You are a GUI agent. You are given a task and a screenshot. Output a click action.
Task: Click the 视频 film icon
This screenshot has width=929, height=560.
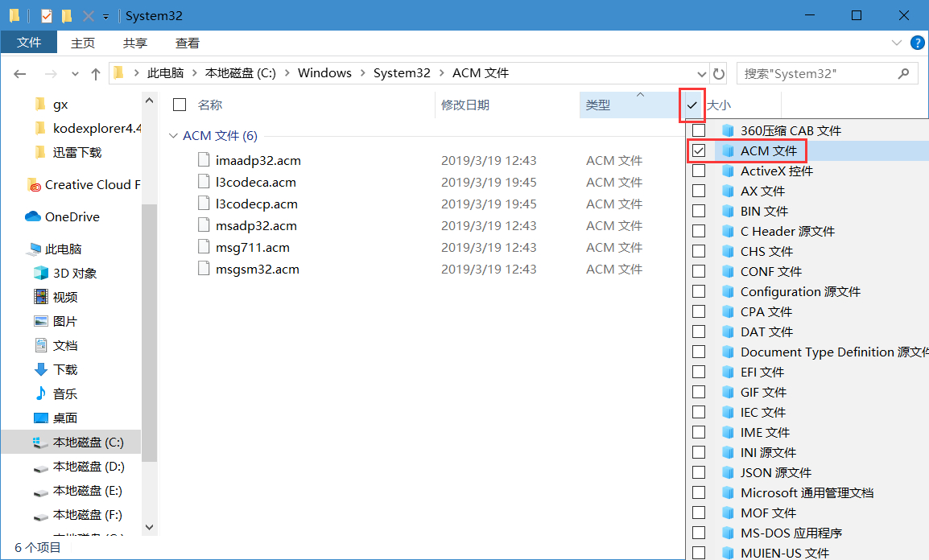pyautogui.click(x=41, y=297)
